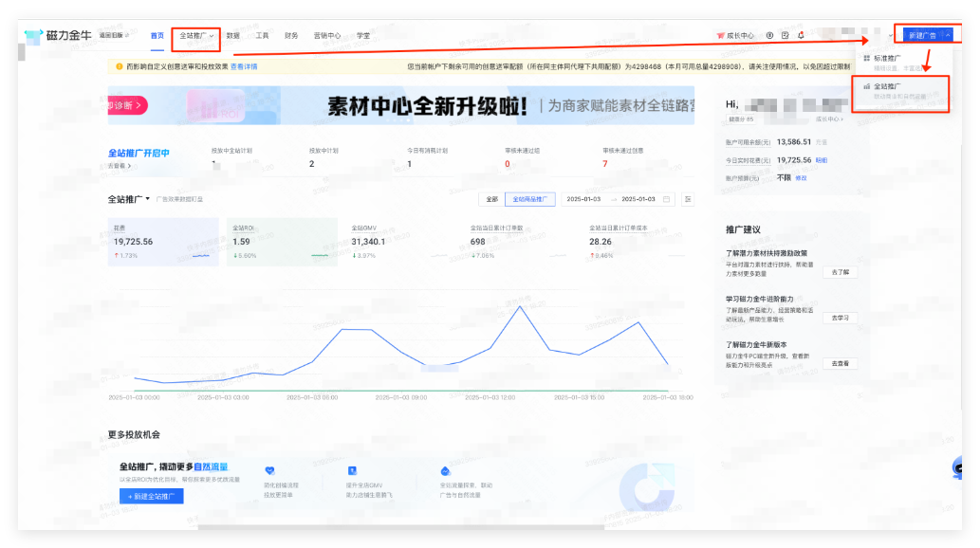
Task: Click the icon above 提升全店GMV
Action: coord(353,470)
